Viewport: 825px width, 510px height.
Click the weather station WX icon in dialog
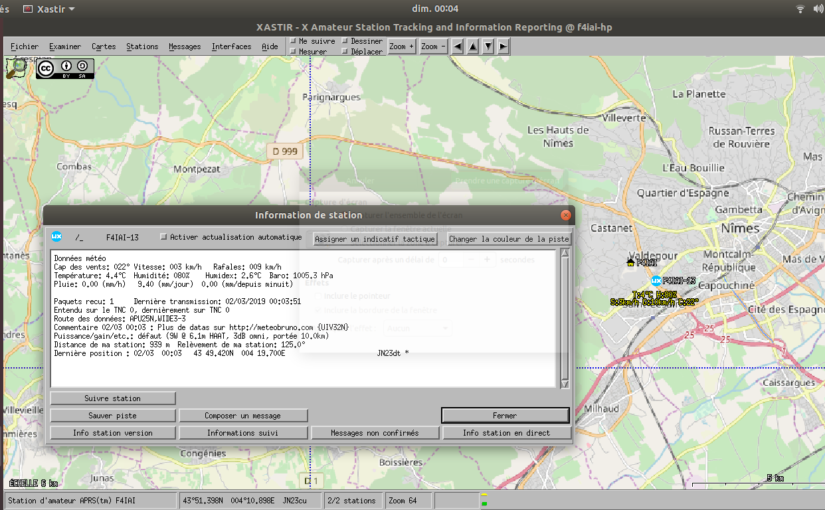point(57,237)
